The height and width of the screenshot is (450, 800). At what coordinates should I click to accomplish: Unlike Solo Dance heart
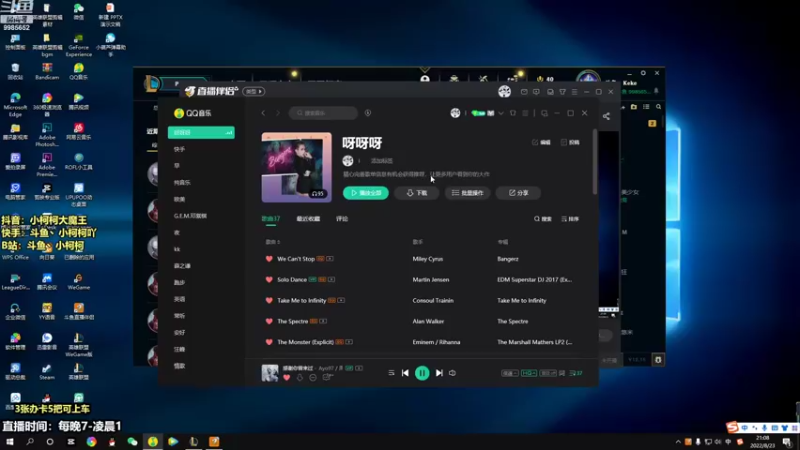tap(269, 280)
